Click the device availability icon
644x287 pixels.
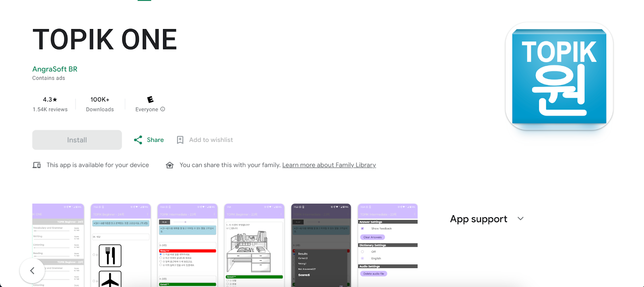pos(37,165)
